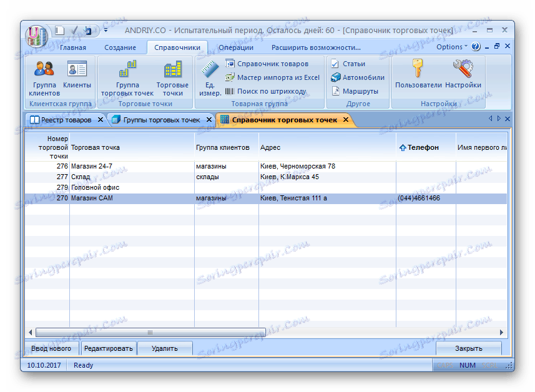Image resolution: width=535 pixels, height=392 pixels.
Task: Click the Закрыть button
Action: (468, 348)
